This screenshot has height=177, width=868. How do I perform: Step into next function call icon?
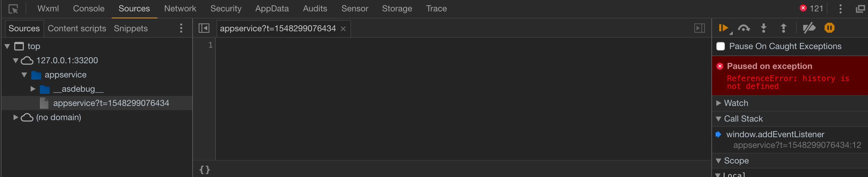tap(764, 28)
